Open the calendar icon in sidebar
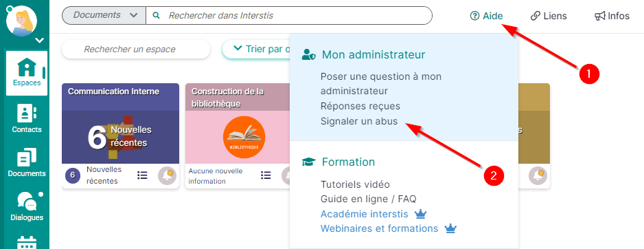The height and width of the screenshot is (249, 644). point(27,242)
